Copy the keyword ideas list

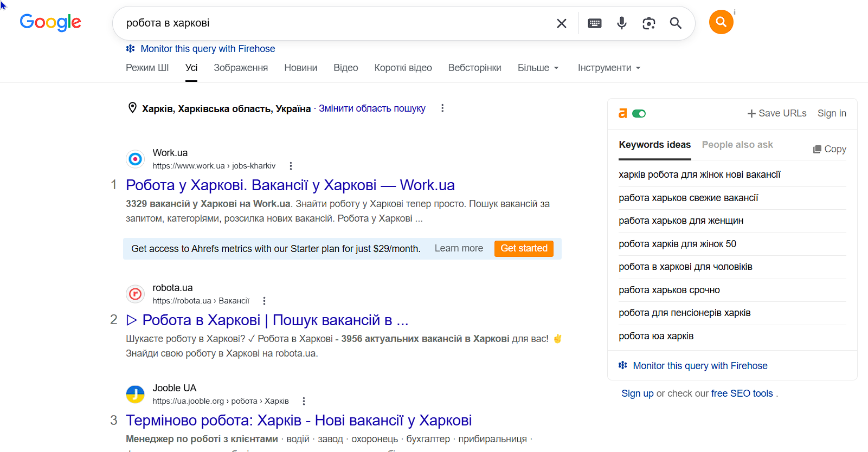coord(830,149)
